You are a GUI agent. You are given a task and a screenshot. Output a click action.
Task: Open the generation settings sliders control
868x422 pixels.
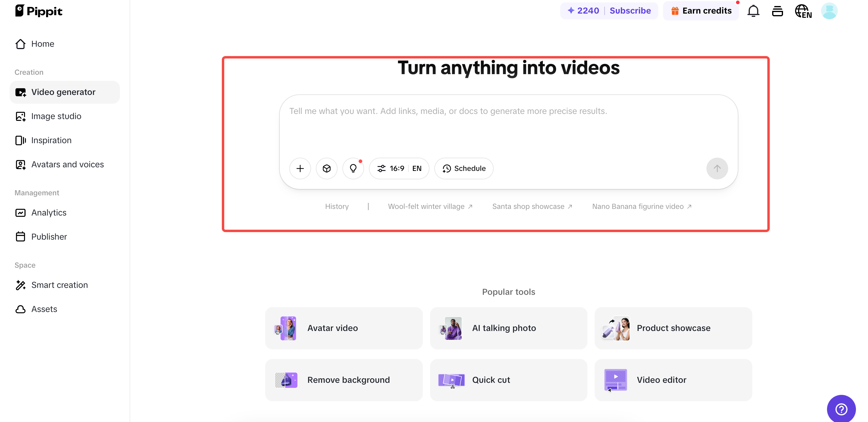[382, 168]
